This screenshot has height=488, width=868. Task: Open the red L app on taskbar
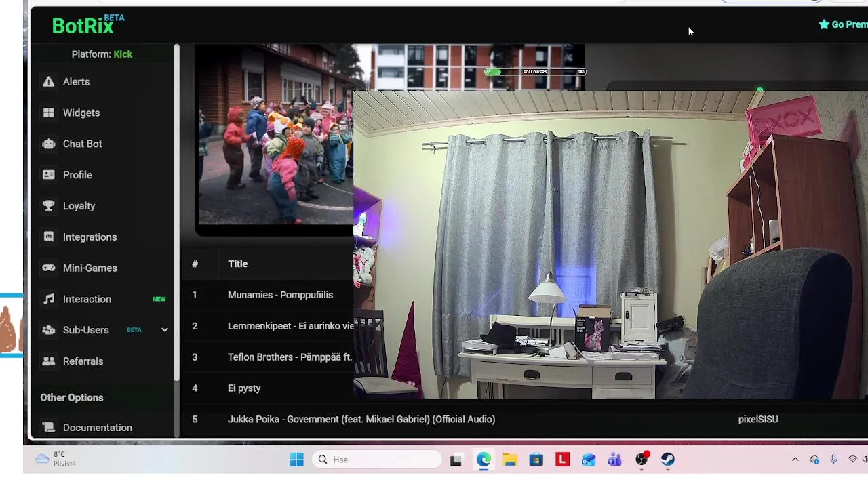(x=562, y=460)
